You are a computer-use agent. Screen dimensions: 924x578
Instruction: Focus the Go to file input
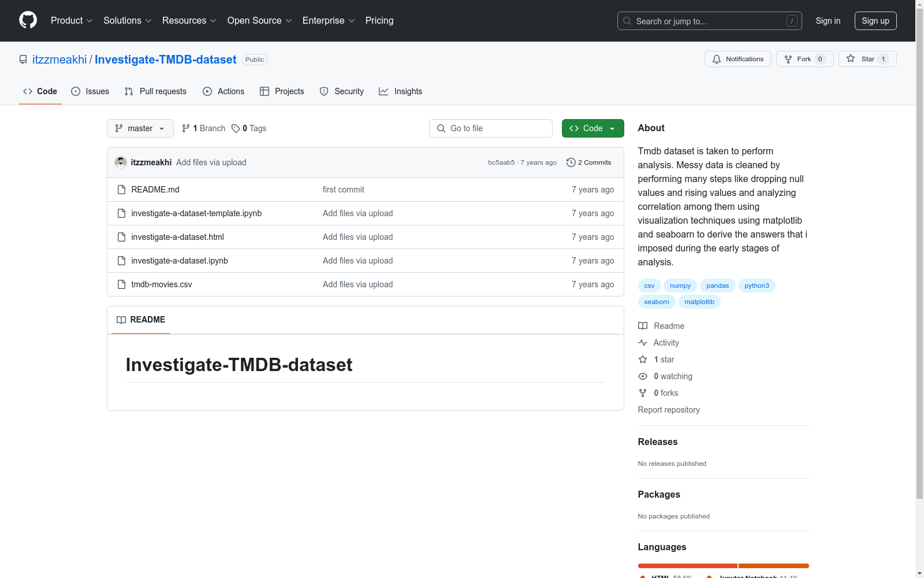click(491, 128)
